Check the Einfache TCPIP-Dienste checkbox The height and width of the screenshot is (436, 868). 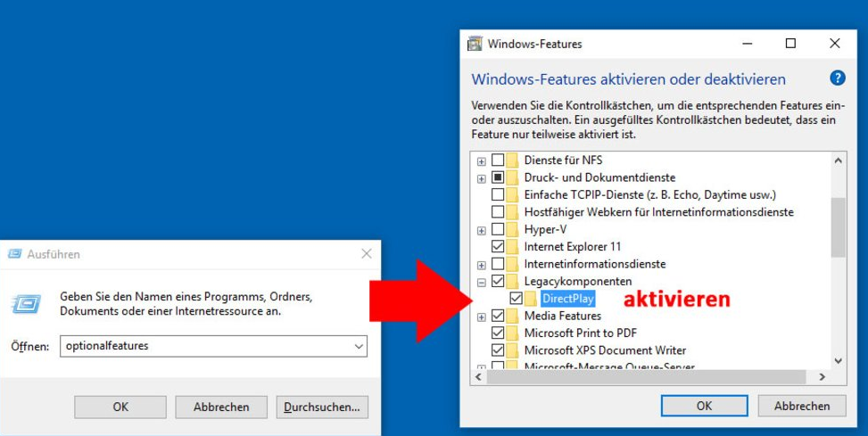(x=498, y=194)
